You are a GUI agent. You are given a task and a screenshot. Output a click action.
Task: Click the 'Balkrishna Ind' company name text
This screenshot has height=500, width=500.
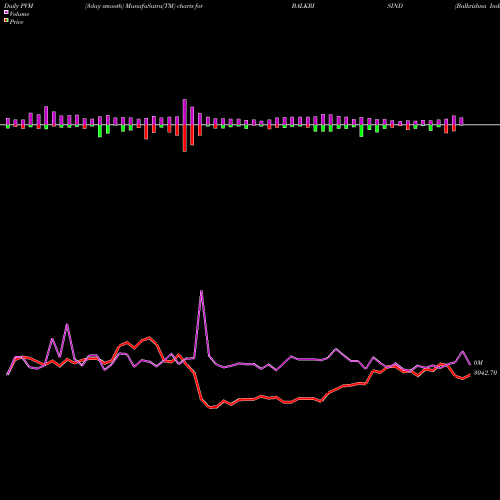point(477,6)
